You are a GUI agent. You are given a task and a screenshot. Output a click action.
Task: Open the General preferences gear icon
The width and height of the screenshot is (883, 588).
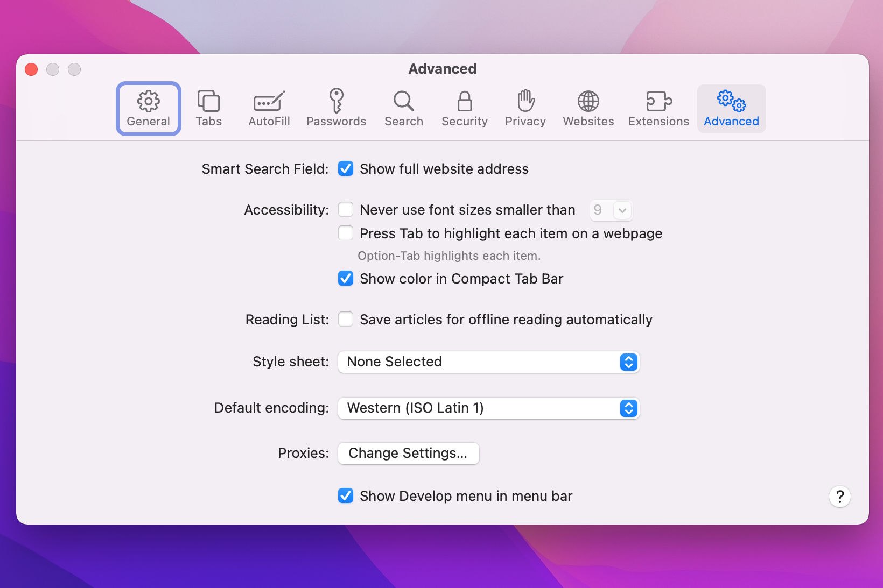[149, 109]
